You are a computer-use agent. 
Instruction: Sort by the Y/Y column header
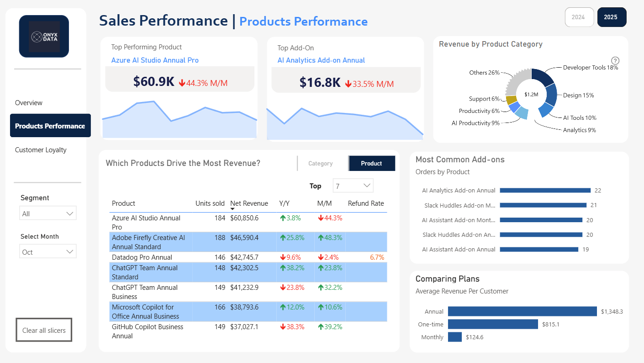point(284,203)
